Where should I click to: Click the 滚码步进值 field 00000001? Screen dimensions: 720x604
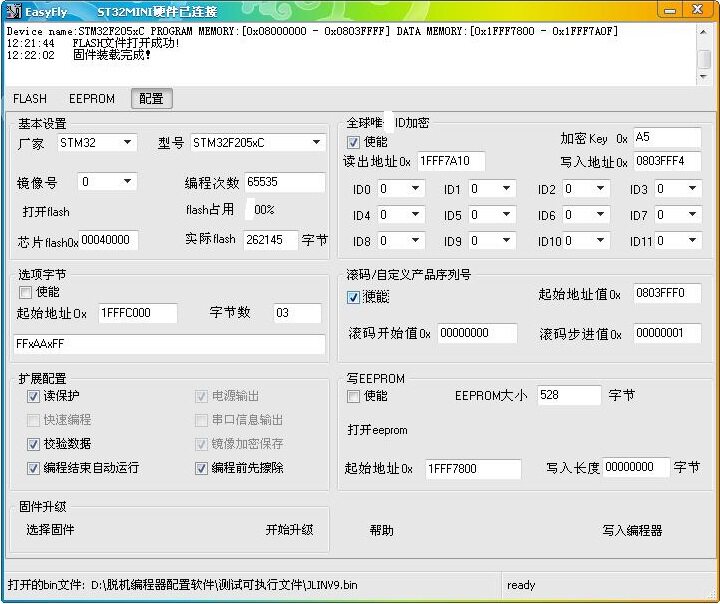tap(667, 333)
